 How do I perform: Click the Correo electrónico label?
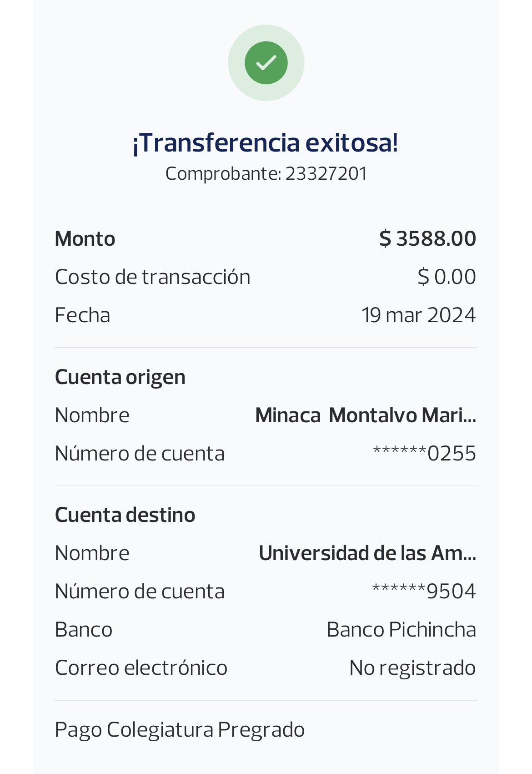(x=141, y=668)
